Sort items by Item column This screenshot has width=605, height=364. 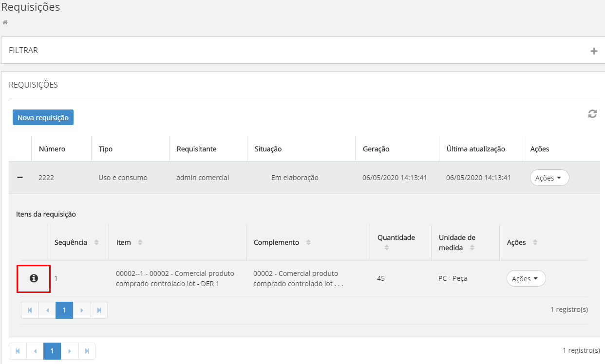(140, 242)
